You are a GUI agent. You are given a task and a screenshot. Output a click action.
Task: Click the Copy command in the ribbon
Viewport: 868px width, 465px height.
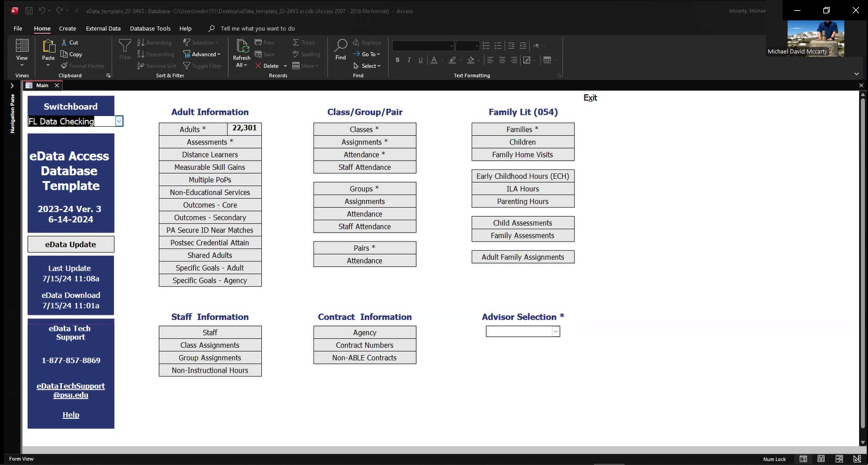point(71,54)
